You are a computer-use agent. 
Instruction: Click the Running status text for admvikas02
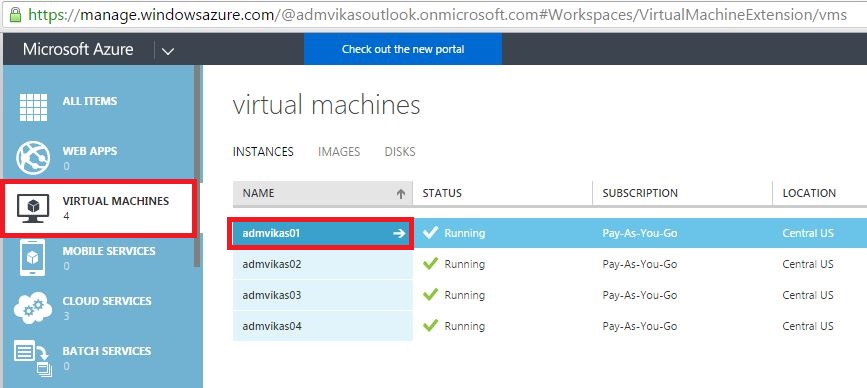pyautogui.click(x=464, y=264)
